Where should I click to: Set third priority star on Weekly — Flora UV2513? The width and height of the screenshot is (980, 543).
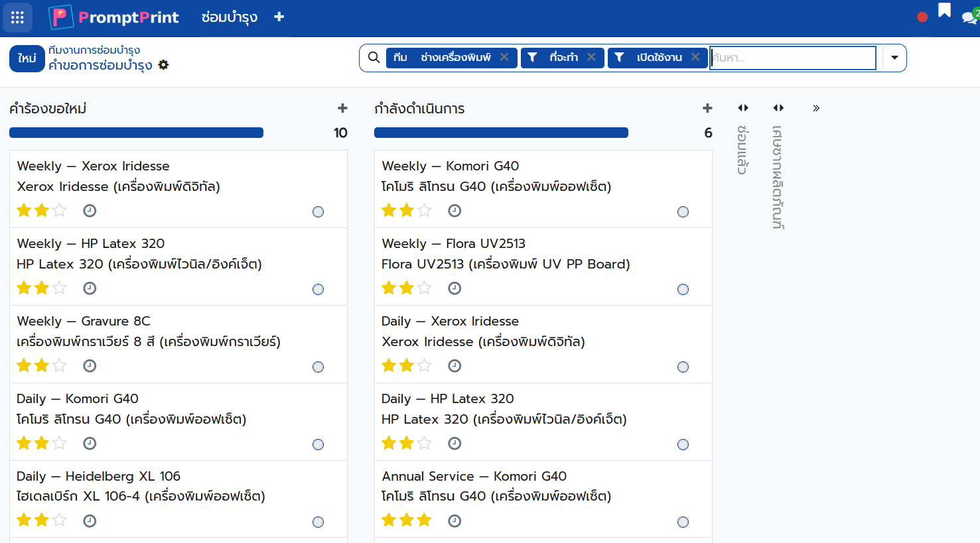click(425, 288)
